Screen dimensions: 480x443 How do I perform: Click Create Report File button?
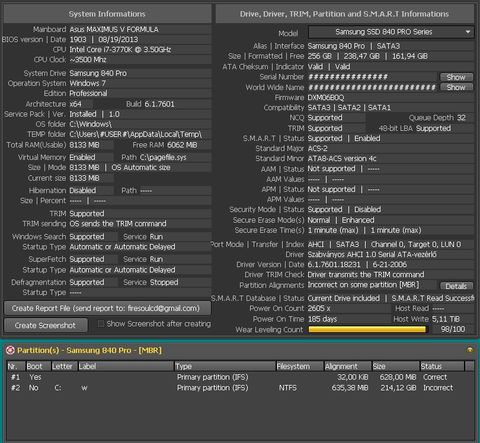click(107, 308)
